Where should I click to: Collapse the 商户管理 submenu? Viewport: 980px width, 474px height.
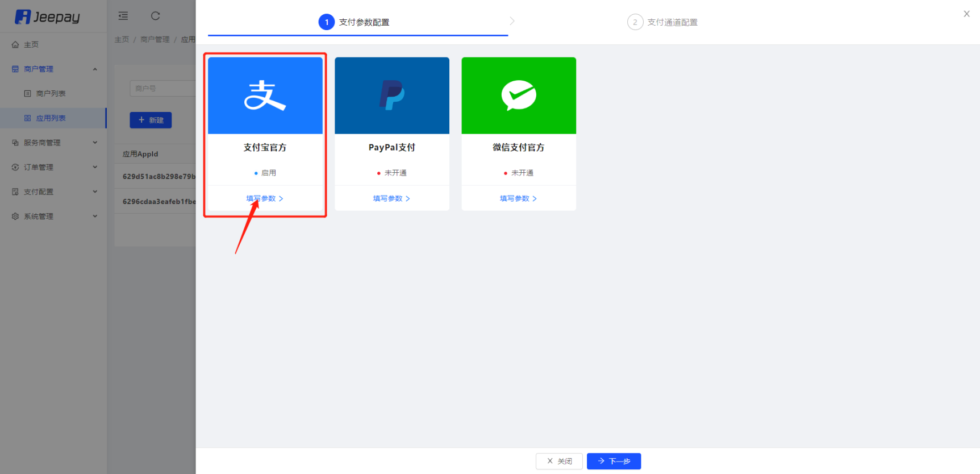[95, 69]
